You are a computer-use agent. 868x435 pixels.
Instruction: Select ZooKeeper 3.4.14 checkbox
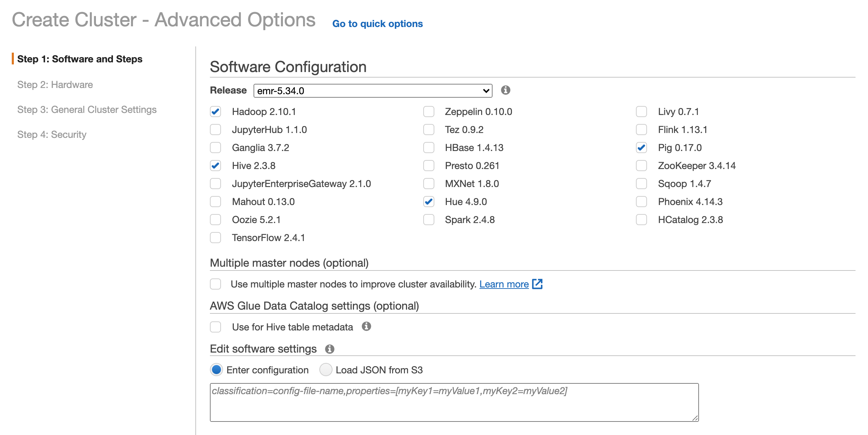(641, 166)
